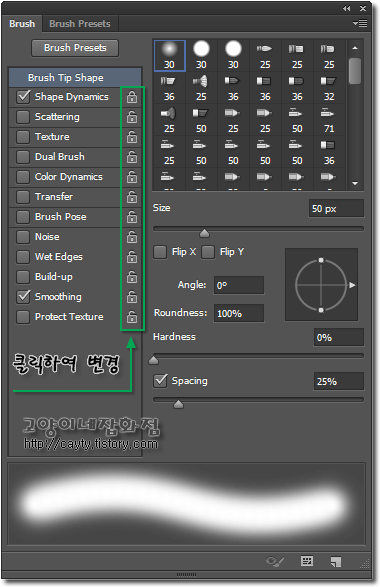Click the angle and roundness circle widget
380x587 pixels.
(321, 285)
